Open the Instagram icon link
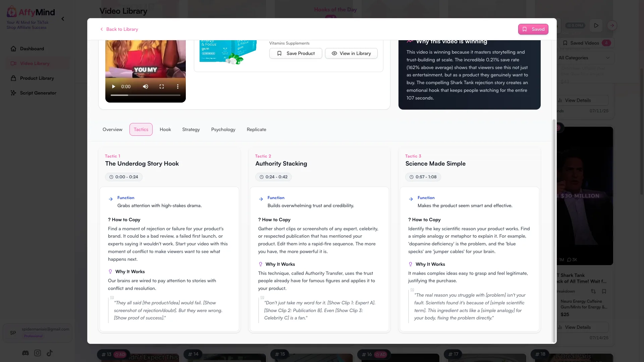 (x=38, y=353)
